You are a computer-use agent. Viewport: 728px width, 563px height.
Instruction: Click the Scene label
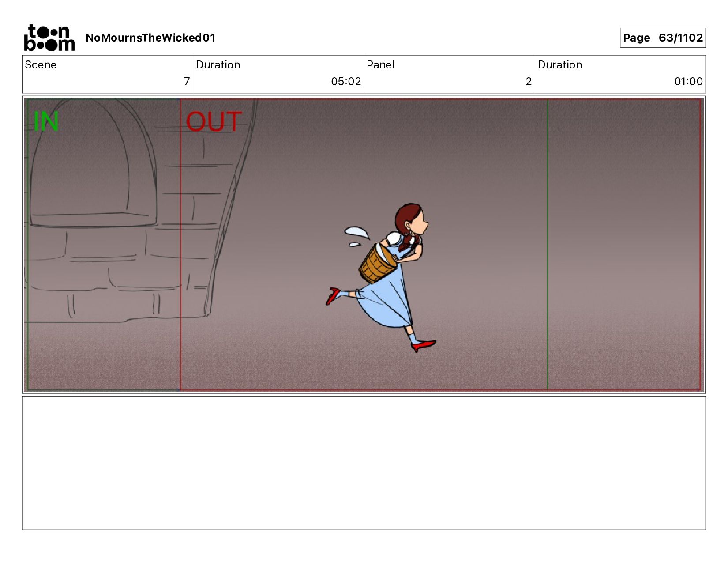41,65
